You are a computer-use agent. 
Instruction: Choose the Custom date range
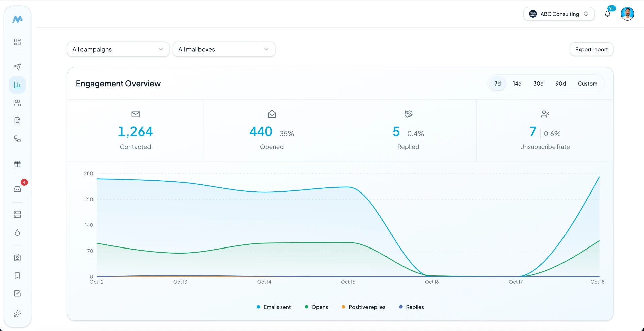click(x=587, y=84)
